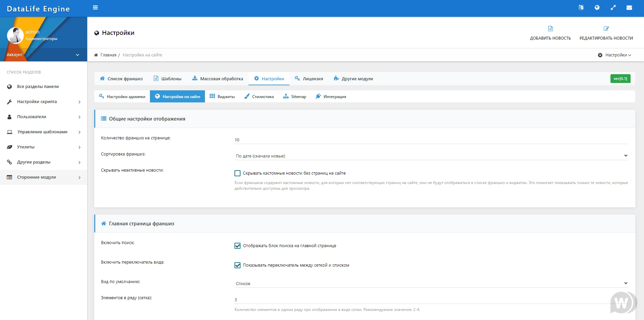Image resolution: width=644 pixels, height=320 pixels.
Task: Click the translate icon in top bar
Action: pos(581,8)
